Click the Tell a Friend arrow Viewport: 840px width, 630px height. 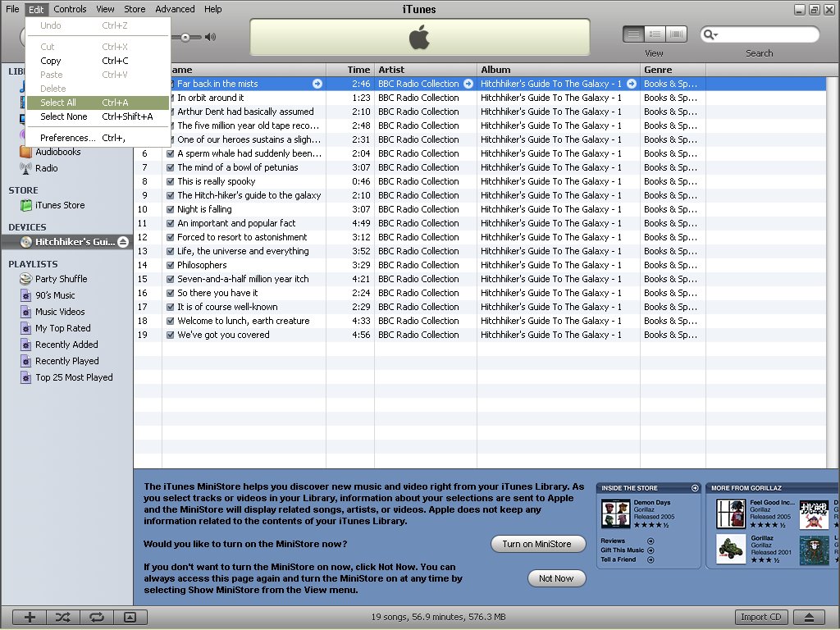[x=651, y=559]
